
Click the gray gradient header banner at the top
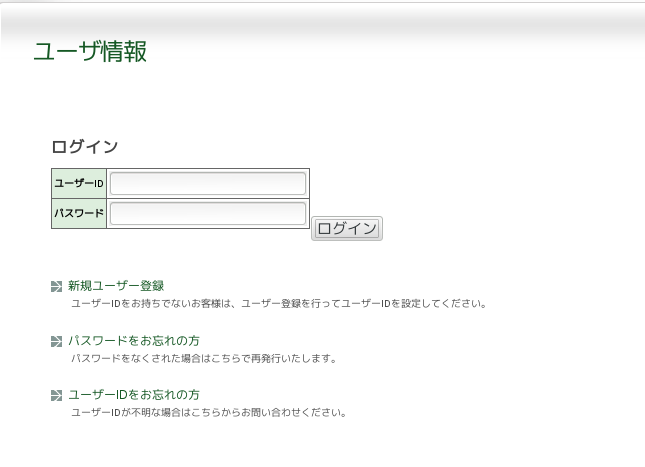[400, 25]
